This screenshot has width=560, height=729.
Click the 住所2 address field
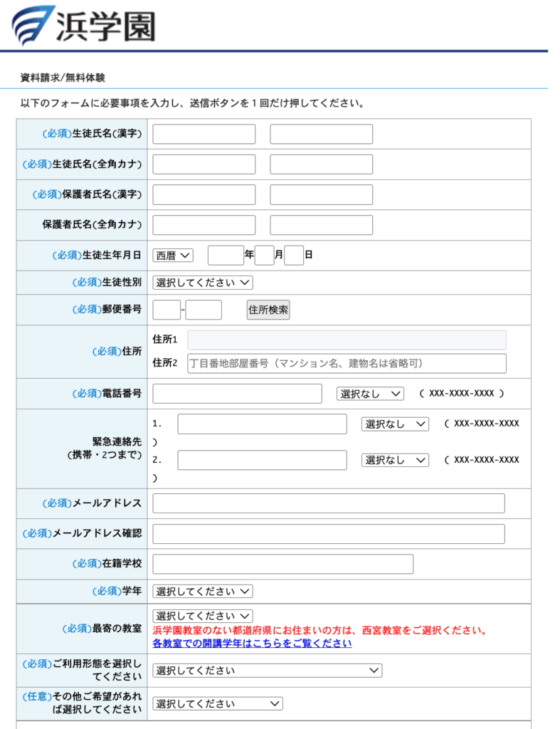(347, 364)
